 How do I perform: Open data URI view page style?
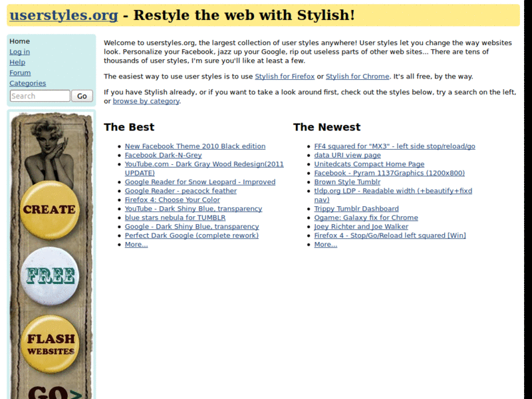point(347,156)
